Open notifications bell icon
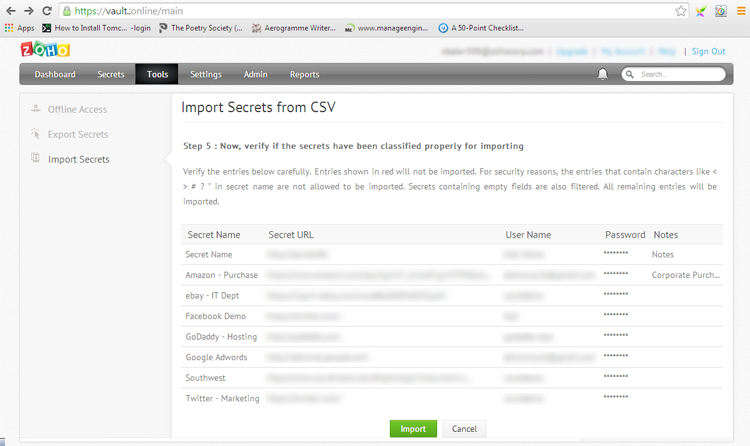Viewport: 750px width, 446px height. [603, 74]
